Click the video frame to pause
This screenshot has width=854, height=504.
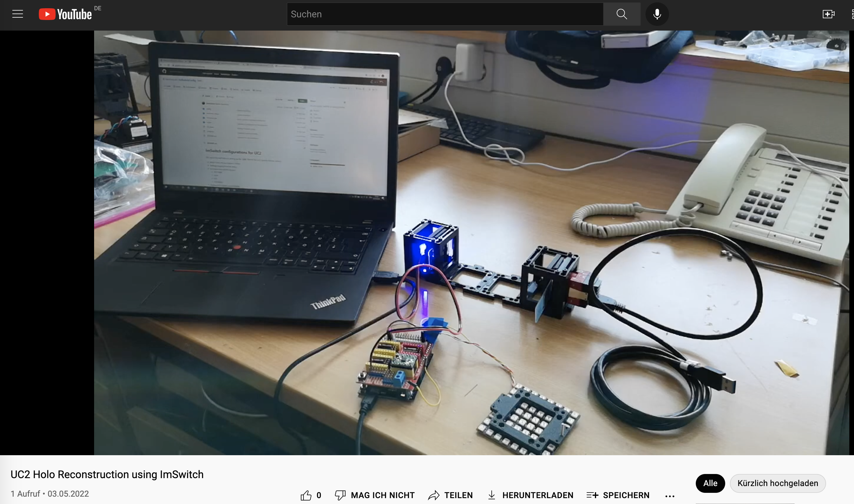click(x=471, y=243)
